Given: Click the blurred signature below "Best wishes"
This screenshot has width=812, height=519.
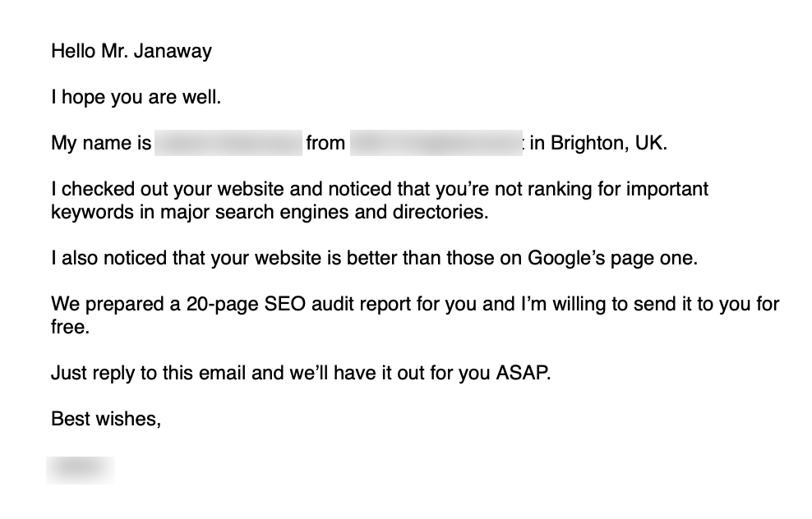Looking at the screenshot, I should 81,471.
